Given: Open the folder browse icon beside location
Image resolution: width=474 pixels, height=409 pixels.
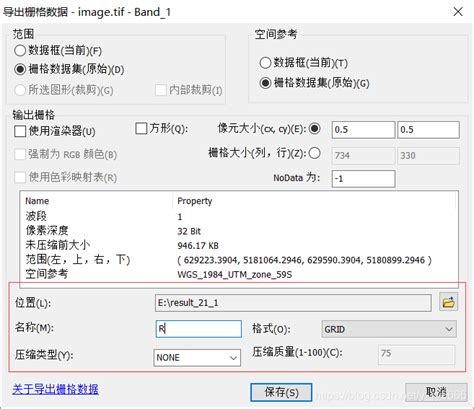Looking at the screenshot, I should click(448, 302).
